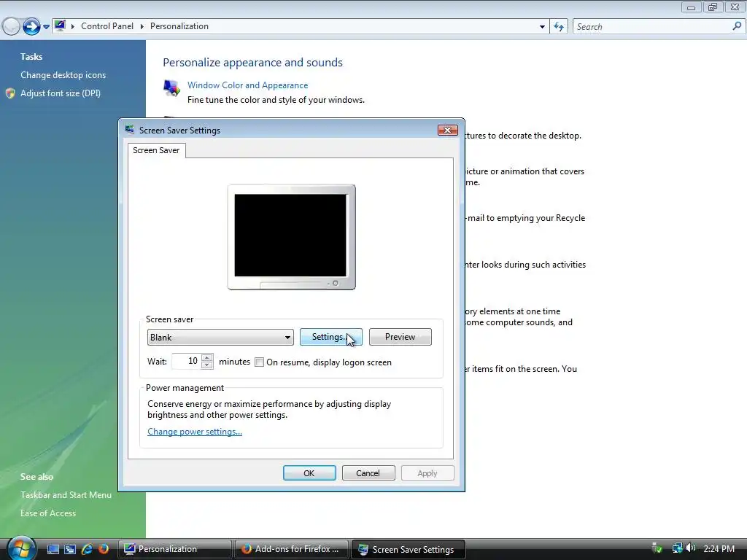The height and width of the screenshot is (560, 747).
Task: Switch to Personalization taskbar button
Action: click(x=175, y=549)
